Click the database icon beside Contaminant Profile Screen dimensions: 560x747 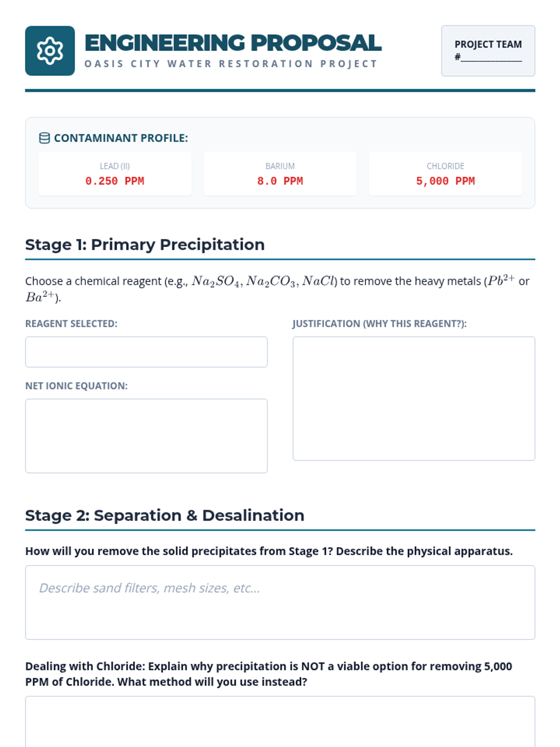click(x=44, y=138)
